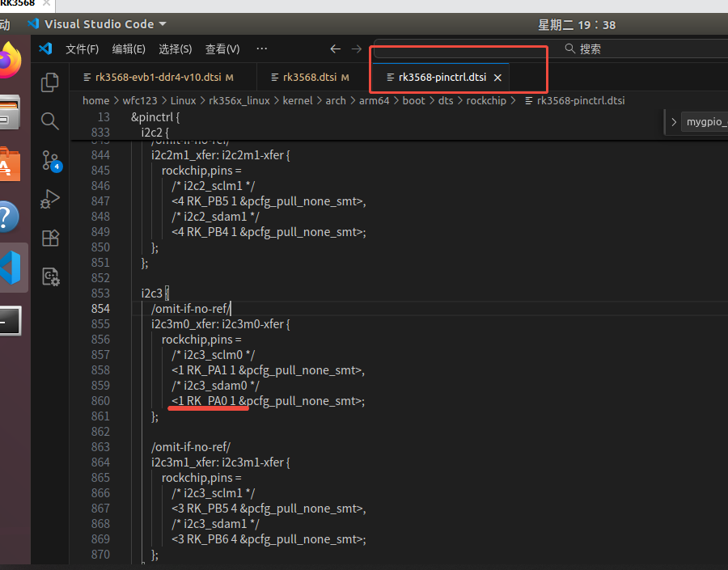Open the Files app in the dock

tap(11, 112)
